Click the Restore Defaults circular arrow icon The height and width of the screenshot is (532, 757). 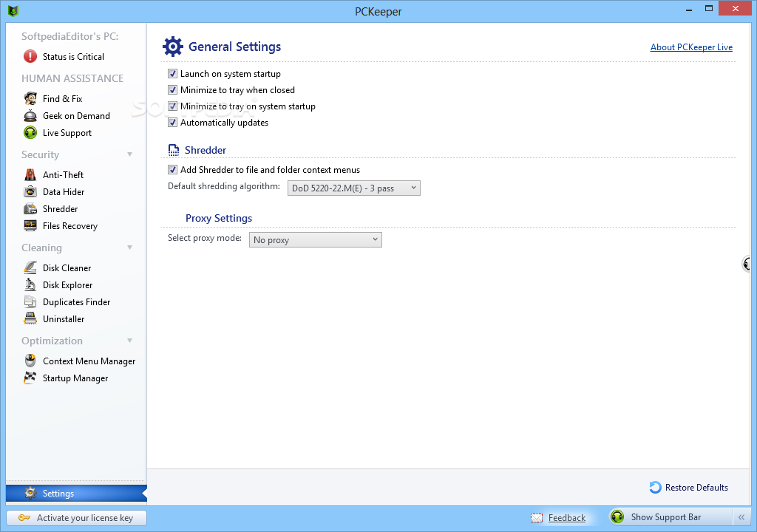pos(655,488)
